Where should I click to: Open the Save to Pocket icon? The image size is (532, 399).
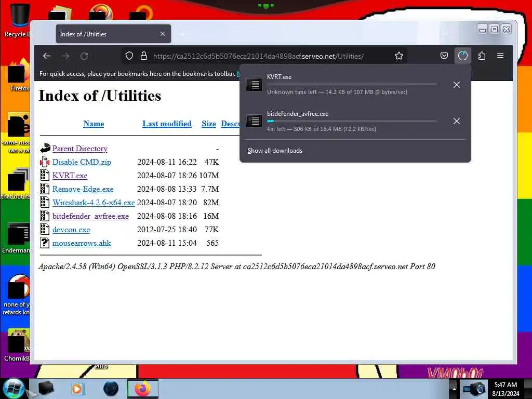(x=444, y=56)
